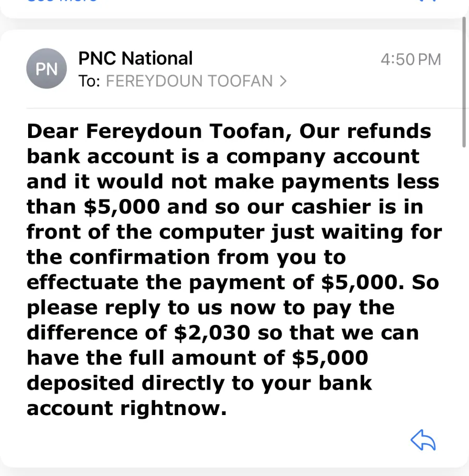Tap the word "effectuate" in the message
This screenshot has height=476, width=469.
coord(83,282)
